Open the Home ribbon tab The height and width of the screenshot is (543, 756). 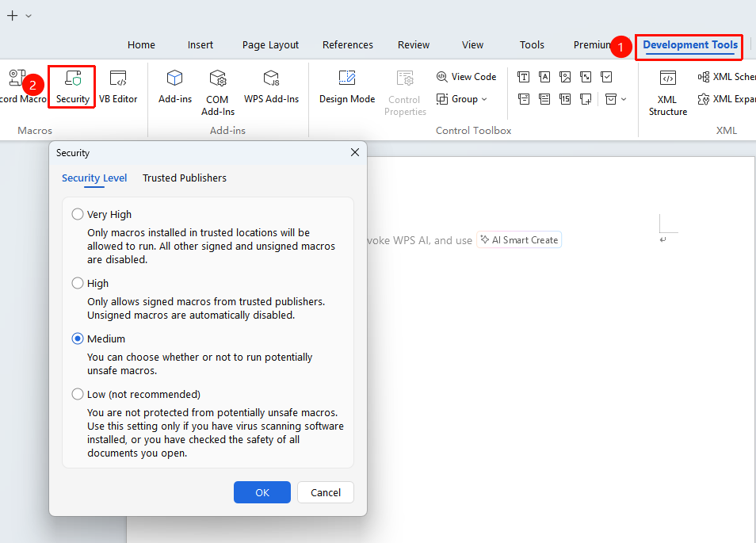tap(141, 45)
